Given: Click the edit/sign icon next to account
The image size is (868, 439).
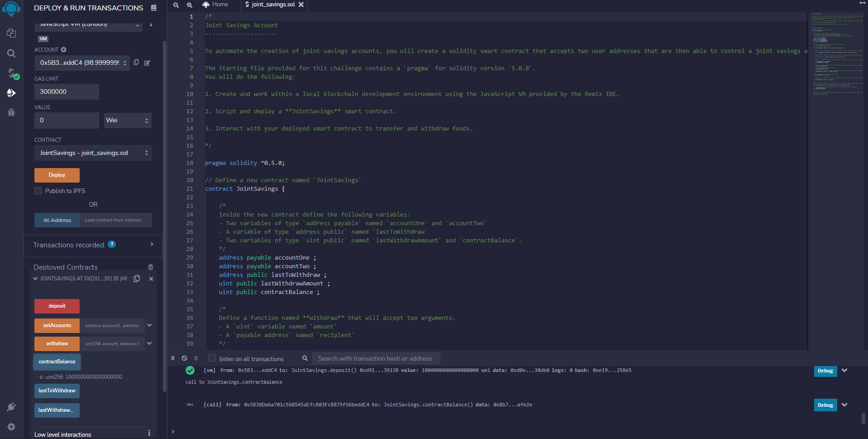Looking at the screenshot, I should point(147,63).
